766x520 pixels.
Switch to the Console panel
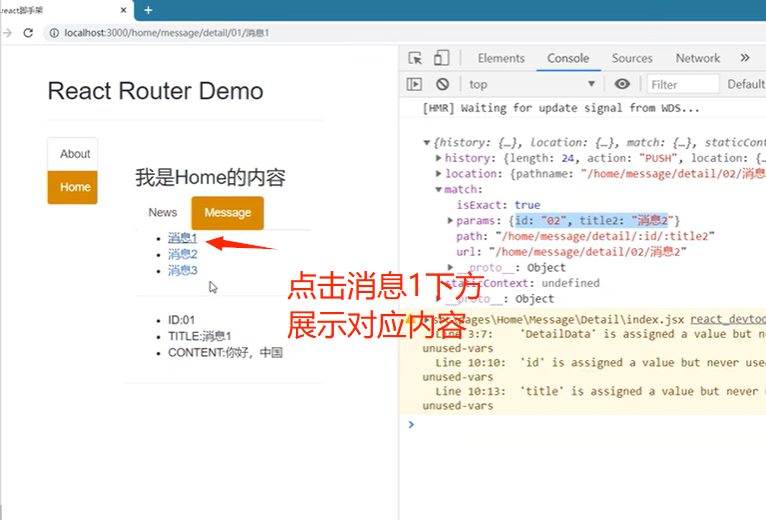[568, 58]
